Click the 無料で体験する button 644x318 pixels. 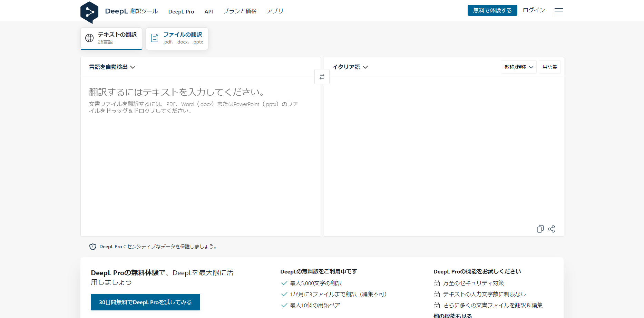click(x=492, y=10)
